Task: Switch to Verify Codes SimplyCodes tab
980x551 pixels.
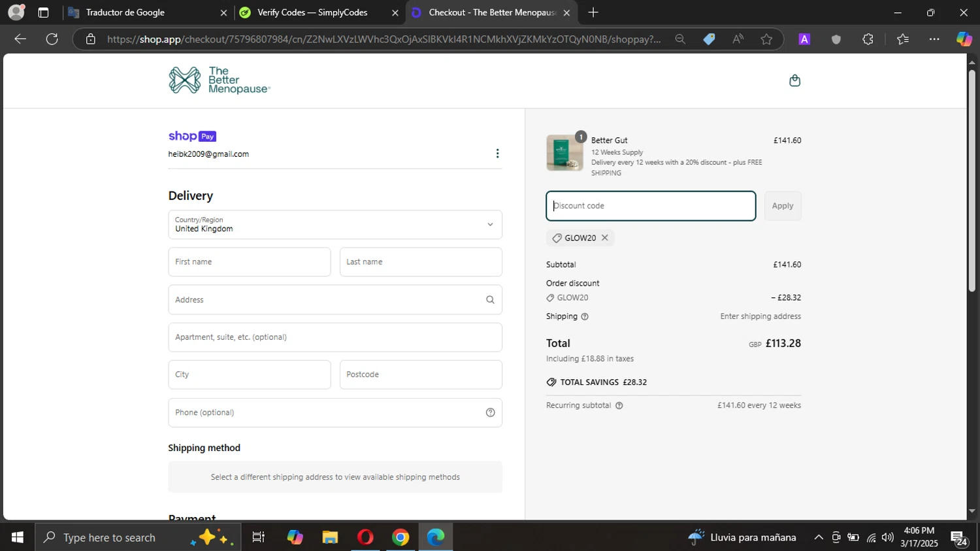Action: [319, 12]
